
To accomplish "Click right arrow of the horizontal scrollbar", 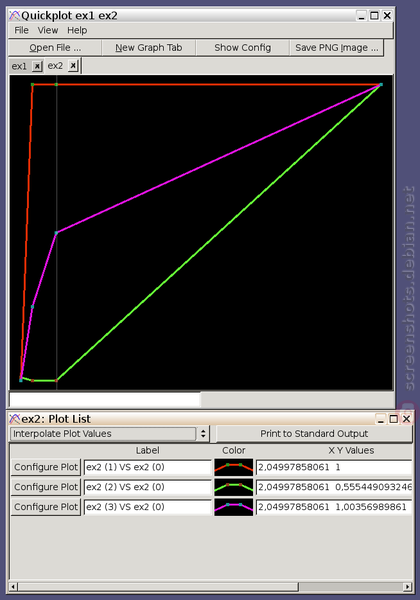I will [x=408, y=586].
